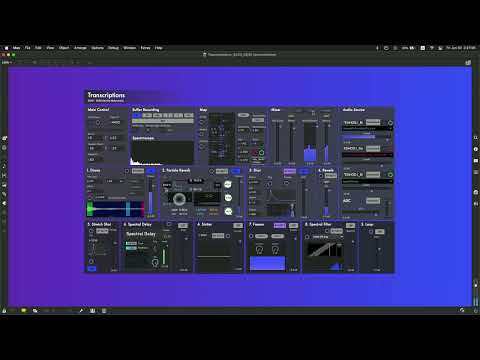This screenshot has height=360, width=480.
Task: Open the File menu
Action: point(28,48)
